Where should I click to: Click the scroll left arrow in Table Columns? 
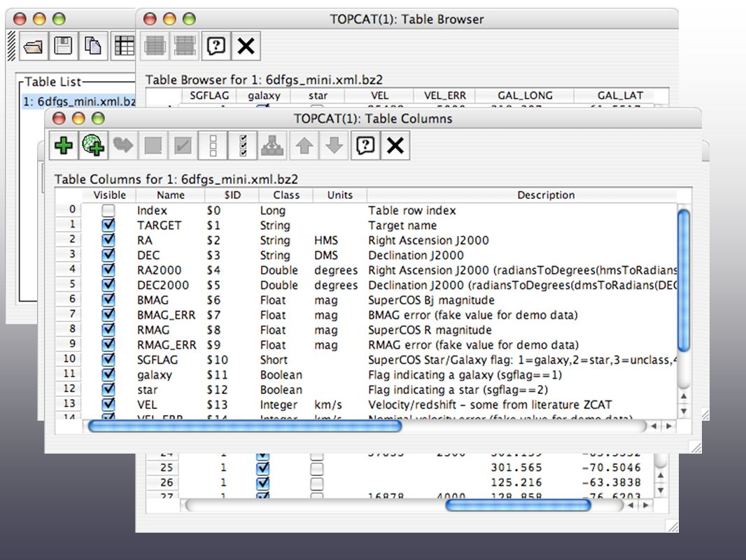click(654, 426)
